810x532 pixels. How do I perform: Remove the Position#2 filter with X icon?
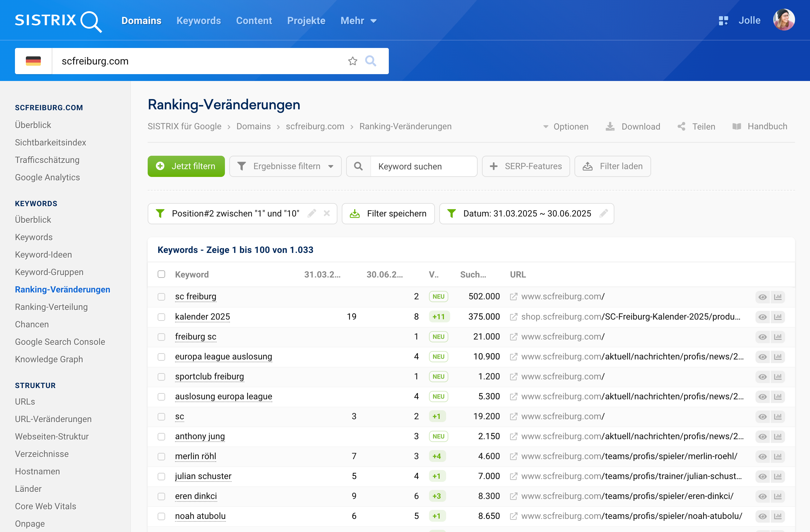[327, 213]
